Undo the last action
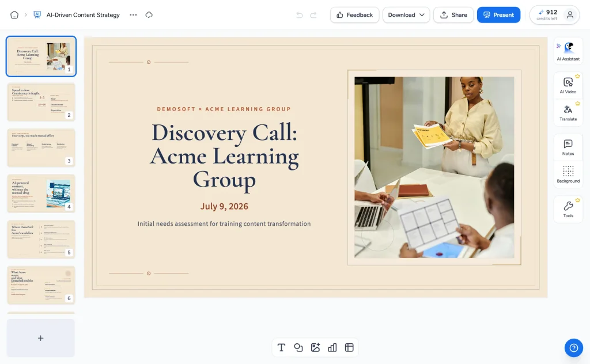 300,15
